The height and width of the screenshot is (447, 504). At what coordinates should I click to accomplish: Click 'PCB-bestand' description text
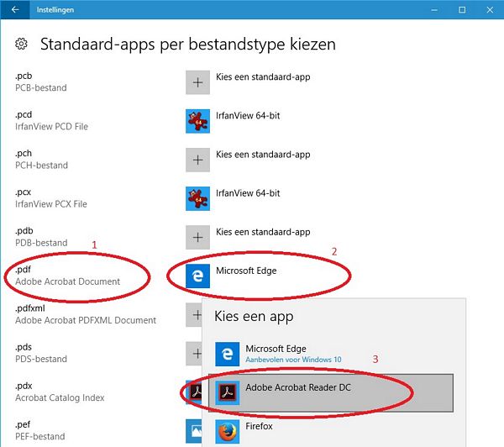pyautogui.click(x=41, y=87)
